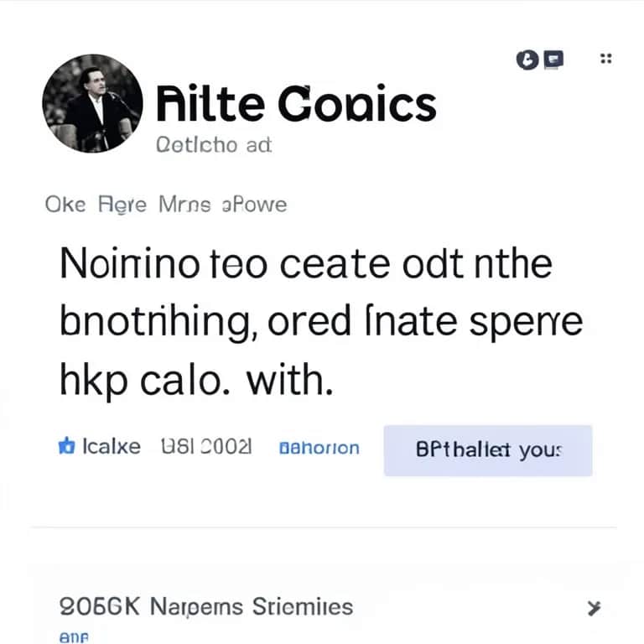Click the small blue 'anp' link

point(75,637)
